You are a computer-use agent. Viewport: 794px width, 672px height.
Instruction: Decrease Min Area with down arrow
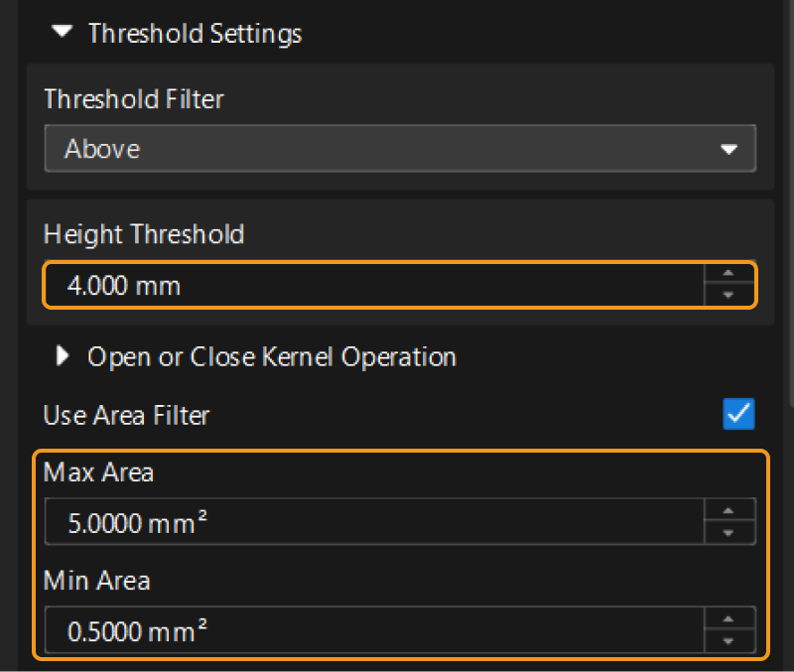[x=728, y=640]
